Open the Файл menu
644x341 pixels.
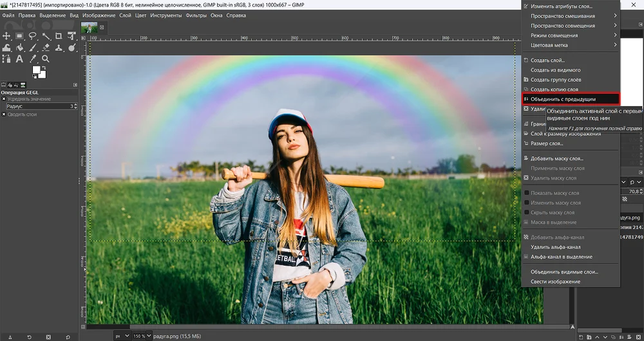point(8,15)
